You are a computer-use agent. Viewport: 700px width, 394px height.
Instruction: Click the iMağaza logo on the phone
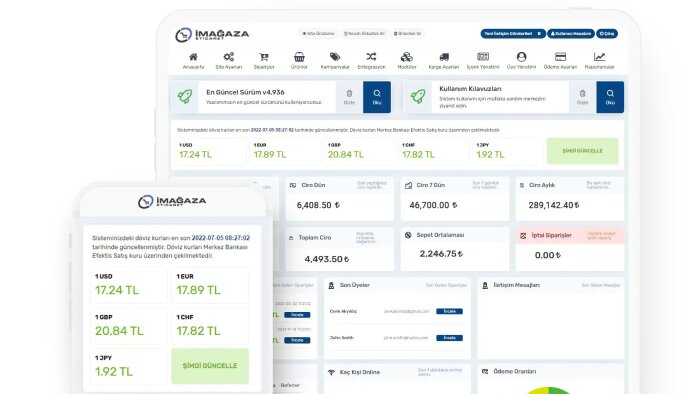[172, 202]
